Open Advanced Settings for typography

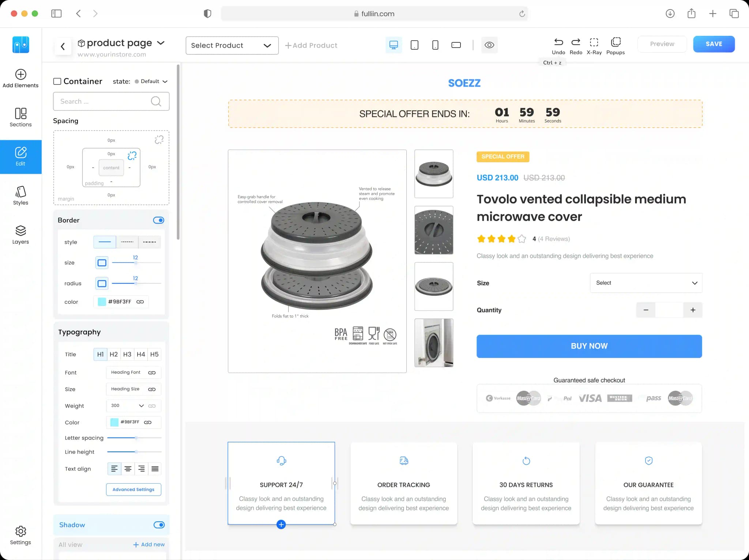point(133,489)
